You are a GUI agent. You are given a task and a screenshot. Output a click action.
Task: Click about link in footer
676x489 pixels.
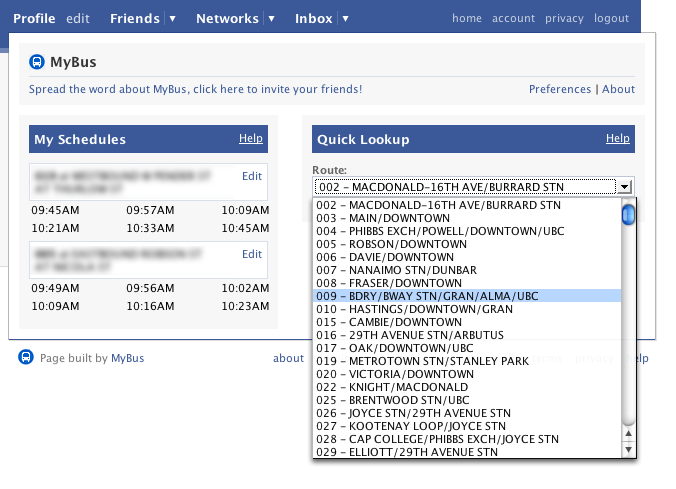[x=288, y=358]
